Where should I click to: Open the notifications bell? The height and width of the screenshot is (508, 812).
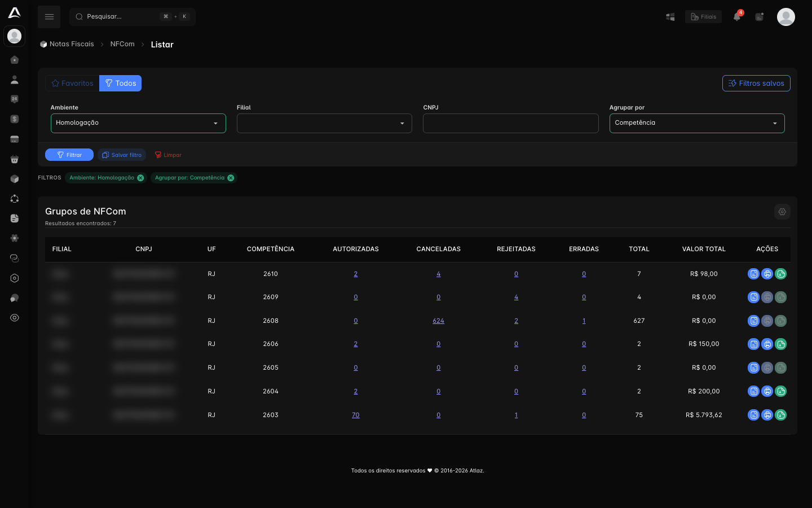[x=736, y=16]
